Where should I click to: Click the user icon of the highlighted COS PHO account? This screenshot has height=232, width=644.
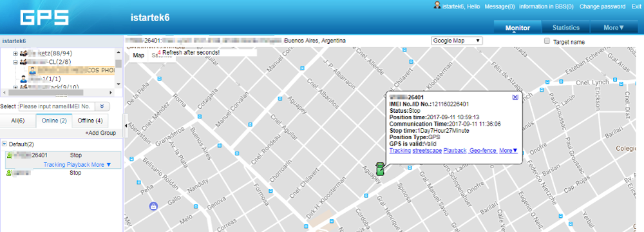[32, 70]
